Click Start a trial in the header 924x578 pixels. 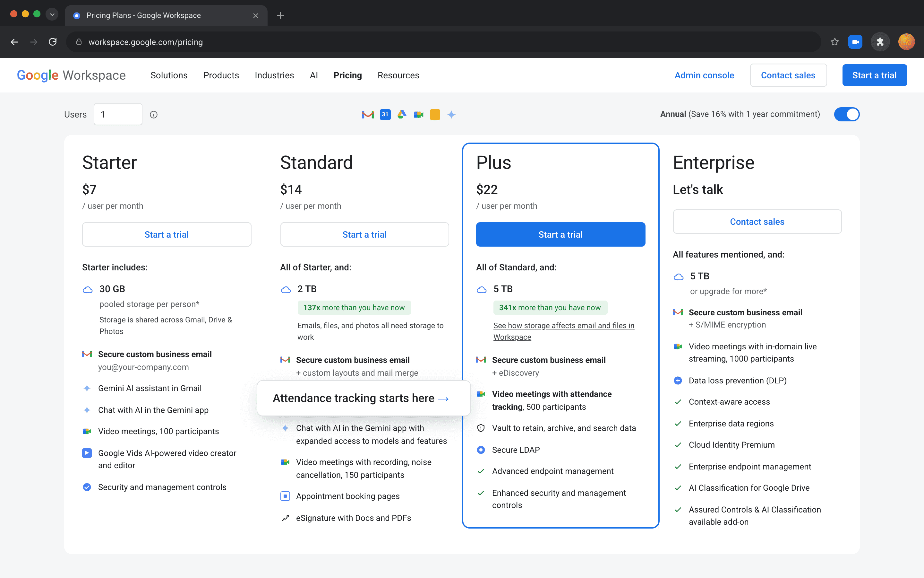coord(874,75)
